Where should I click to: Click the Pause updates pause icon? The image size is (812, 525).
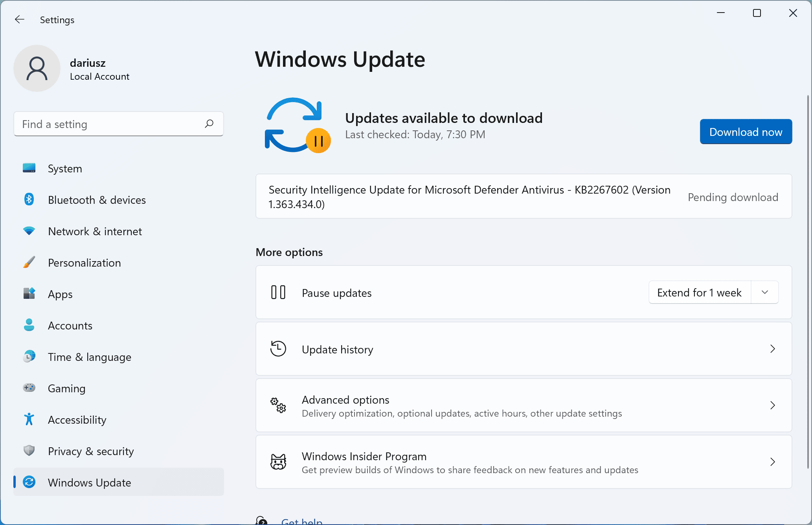coord(278,293)
